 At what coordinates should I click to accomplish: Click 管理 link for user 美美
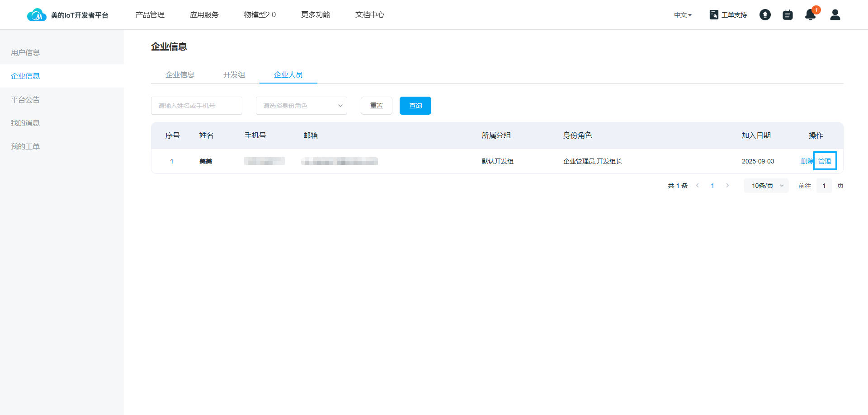[x=825, y=161]
